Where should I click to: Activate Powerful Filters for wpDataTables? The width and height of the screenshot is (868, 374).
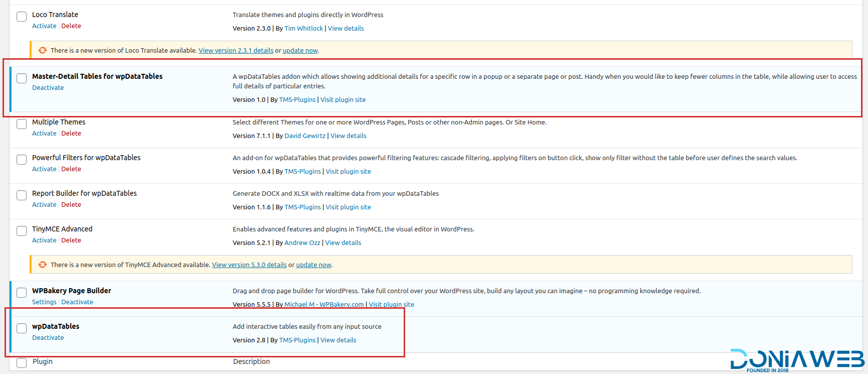coord(44,169)
